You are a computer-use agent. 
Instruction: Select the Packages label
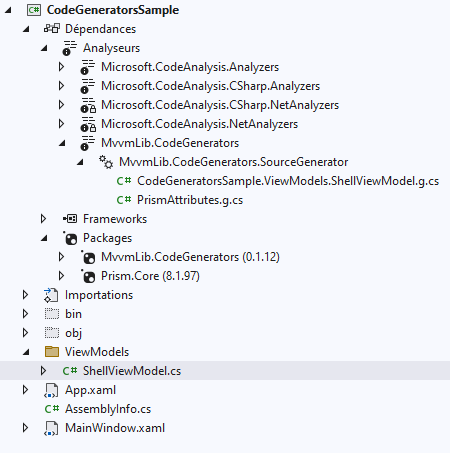point(107,238)
